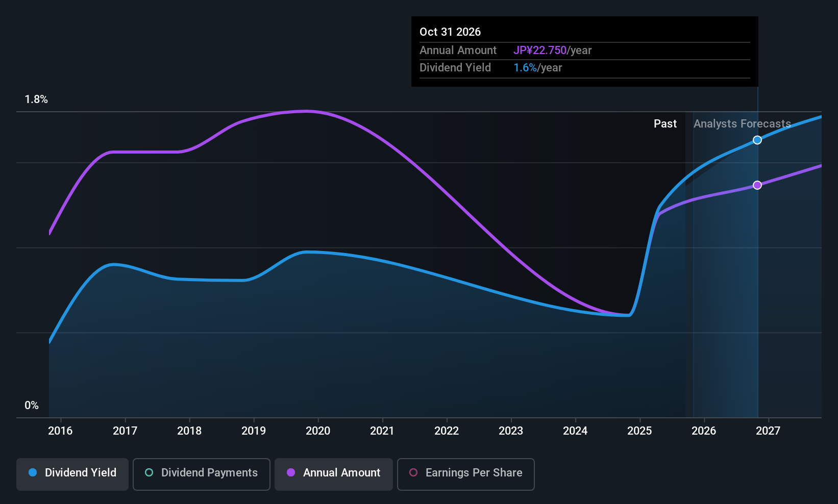Click the 1.8% y-axis label
Screen dimensions: 838x504
pyautogui.click(x=36, y=99)
